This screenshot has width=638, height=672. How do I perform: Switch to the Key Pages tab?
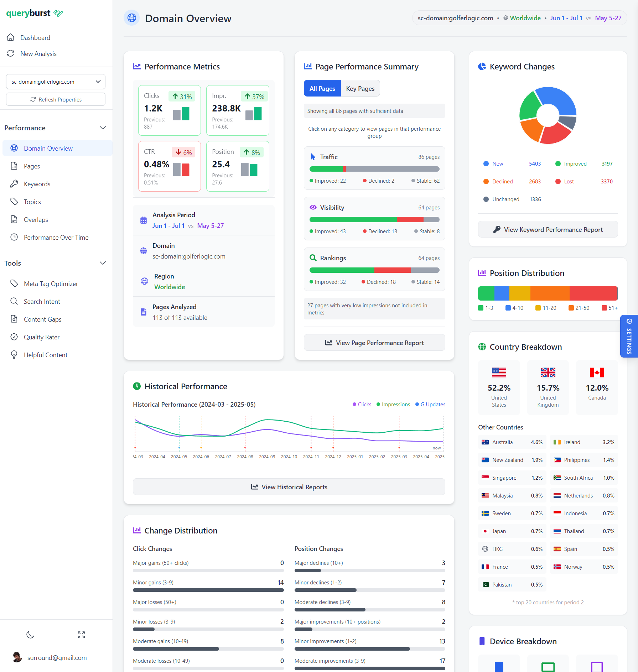pos(360,88)
